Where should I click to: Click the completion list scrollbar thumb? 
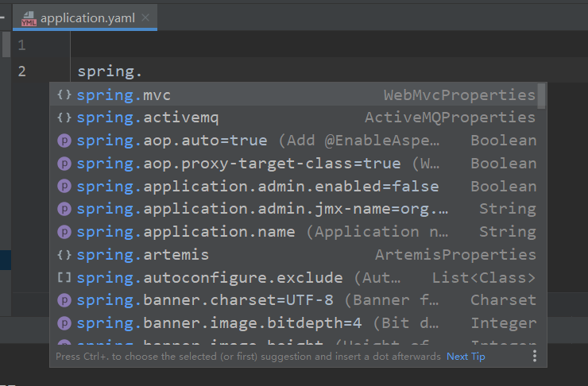(541, 96)
